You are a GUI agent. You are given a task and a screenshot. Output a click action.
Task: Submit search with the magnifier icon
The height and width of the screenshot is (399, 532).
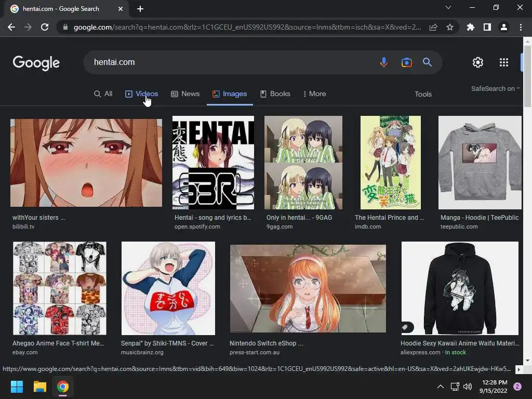click(427, 62)
